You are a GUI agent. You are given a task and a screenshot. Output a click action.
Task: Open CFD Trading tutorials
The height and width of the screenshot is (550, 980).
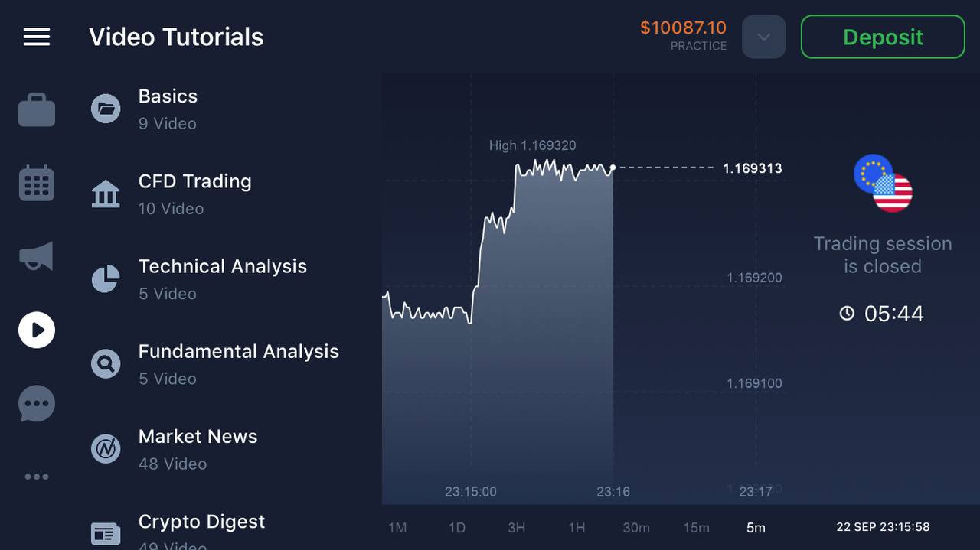pyautogui.click(x=194, y=194)
